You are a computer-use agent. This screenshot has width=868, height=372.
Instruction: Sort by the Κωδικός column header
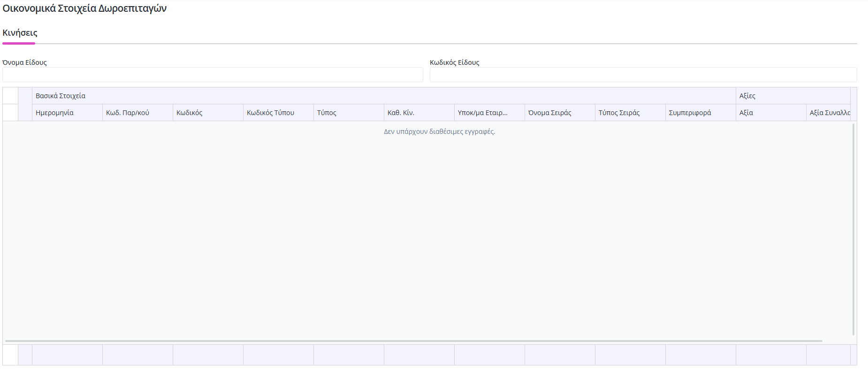click(208, 113)
